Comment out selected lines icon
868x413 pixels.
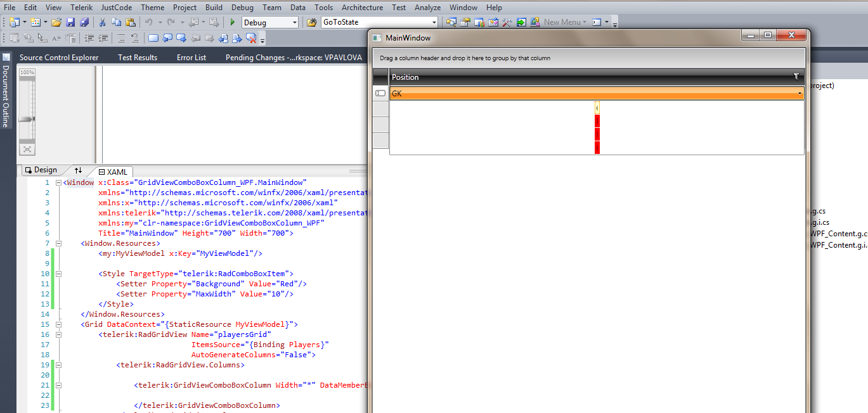[x=121, y=38]
